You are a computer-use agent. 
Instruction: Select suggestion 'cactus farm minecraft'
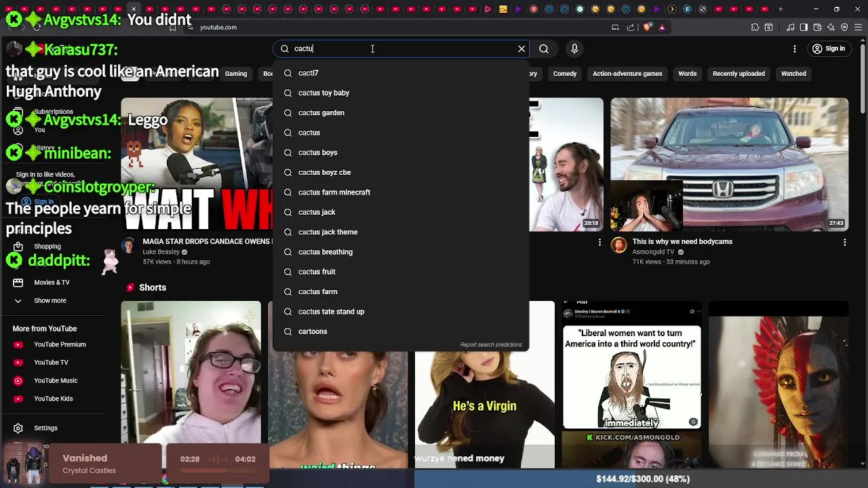click(x=400, y=192)
